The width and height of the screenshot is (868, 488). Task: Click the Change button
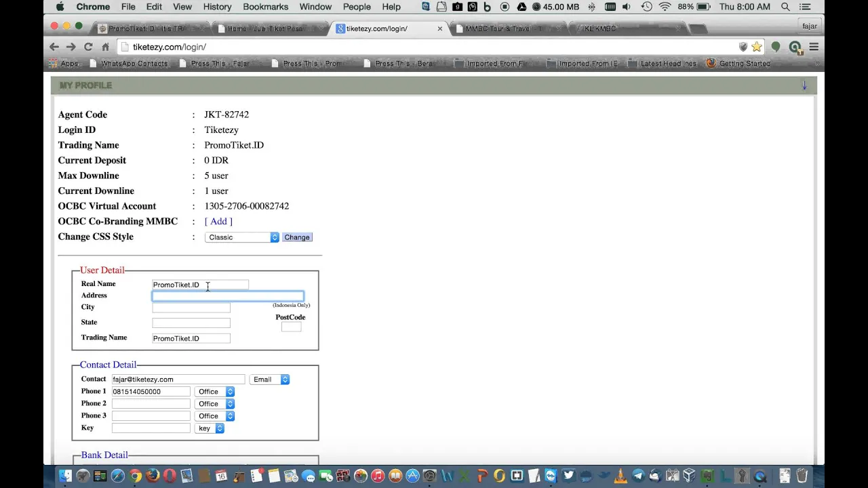click(297, 237)
